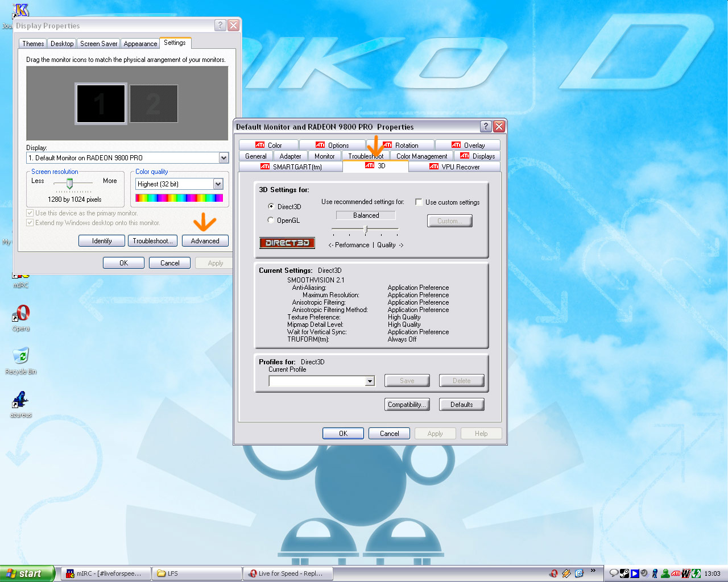The width and height of the screenshot is (728, 582).
Task: Click the blue play-button tray icon
Action: [635, 573]
